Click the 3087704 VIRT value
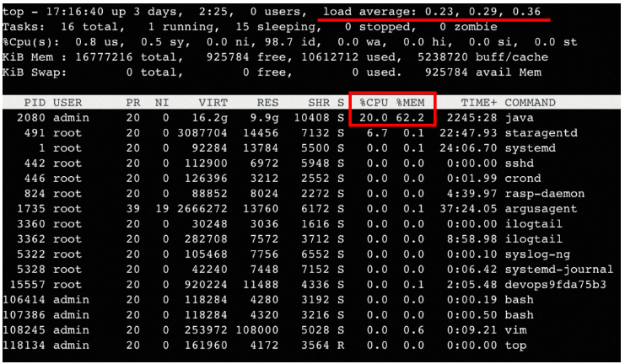Image resolution: width=625 pixels, height=364 pixels. (x=202, y=133)
